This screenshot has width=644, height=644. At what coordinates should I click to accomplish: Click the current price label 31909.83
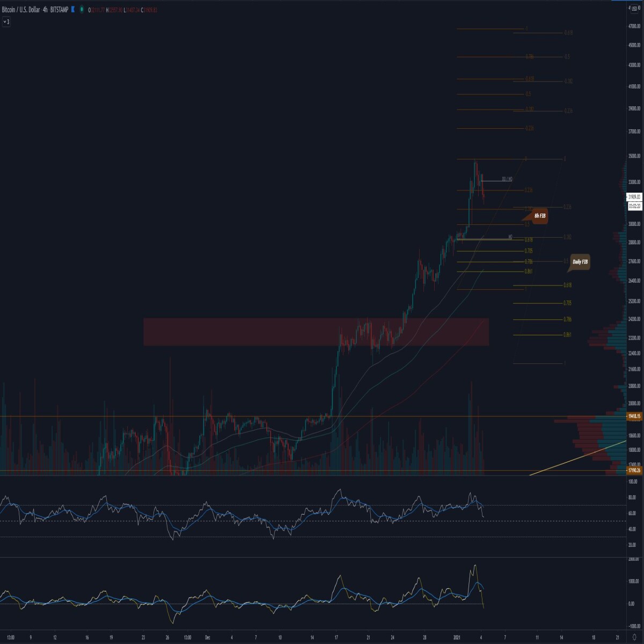[x=634, y=197]
